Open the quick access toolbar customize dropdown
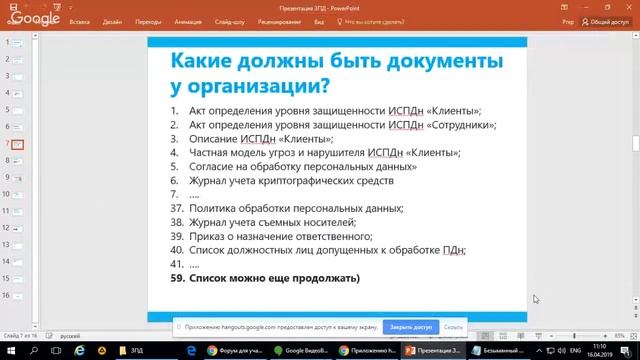 point(70,7)
